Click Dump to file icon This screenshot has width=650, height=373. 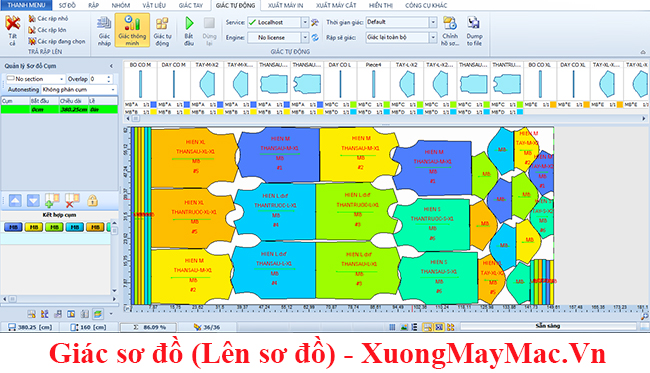tap(474, 31)
